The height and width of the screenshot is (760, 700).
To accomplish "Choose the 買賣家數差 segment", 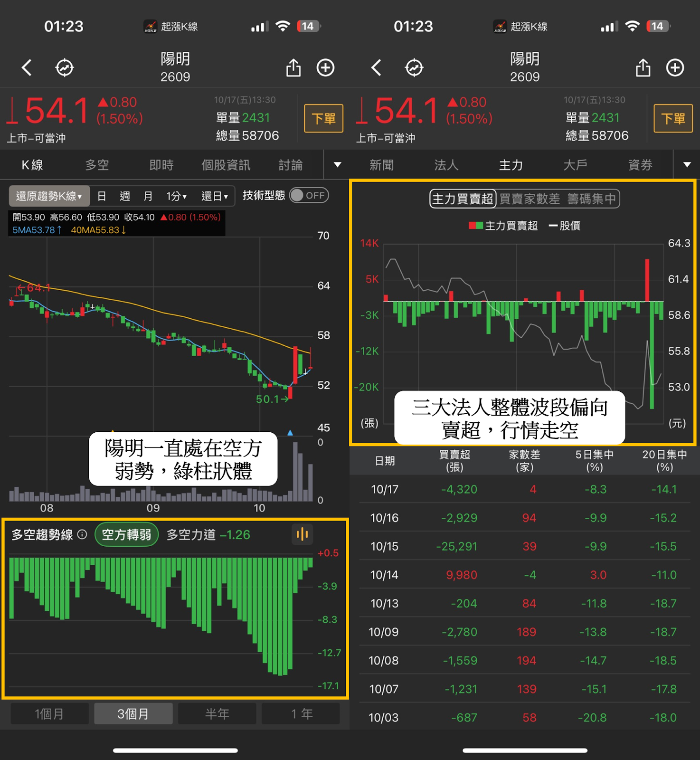I will [x=530, y=199].
